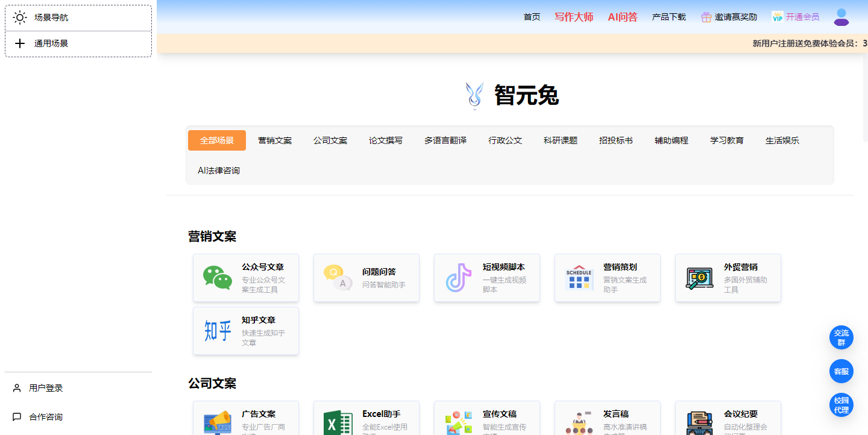Click the 短视频脚本 card title
The height and width of the screenshot is (435, 868).
pos(504,267)
